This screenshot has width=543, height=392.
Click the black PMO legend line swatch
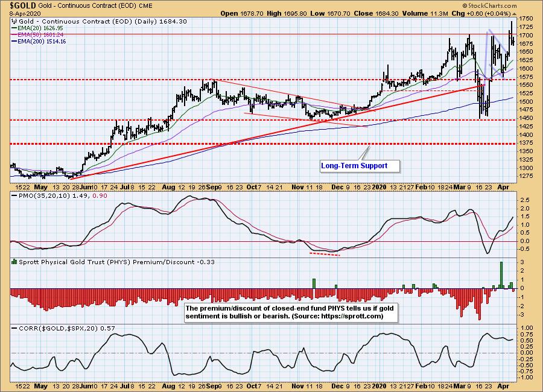[14, 195]
